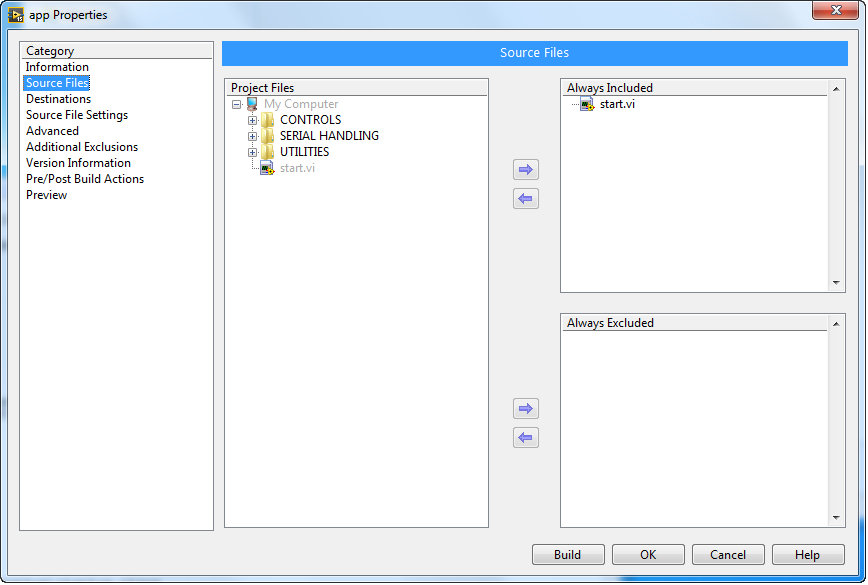
Task: Select start.vi in Project Files tree
Action: [297, 168]
